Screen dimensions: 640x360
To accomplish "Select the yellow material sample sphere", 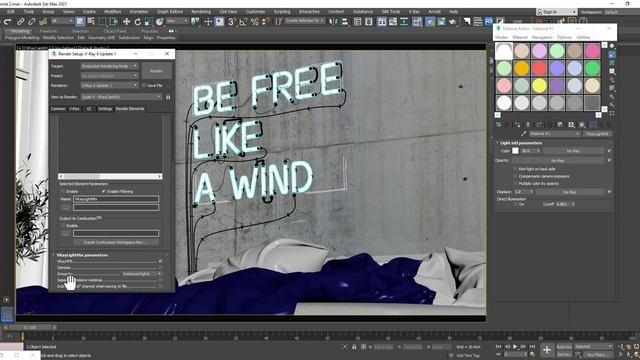I will tap(539, 85).
